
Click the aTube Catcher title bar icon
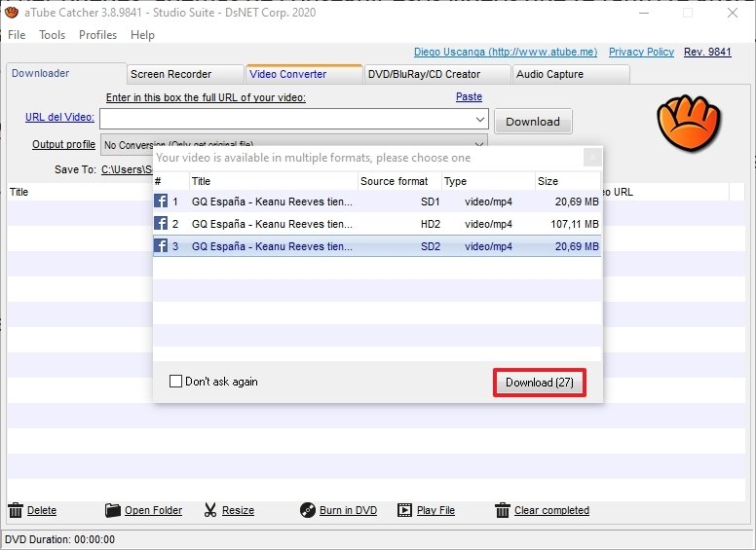tap(12, 12)
